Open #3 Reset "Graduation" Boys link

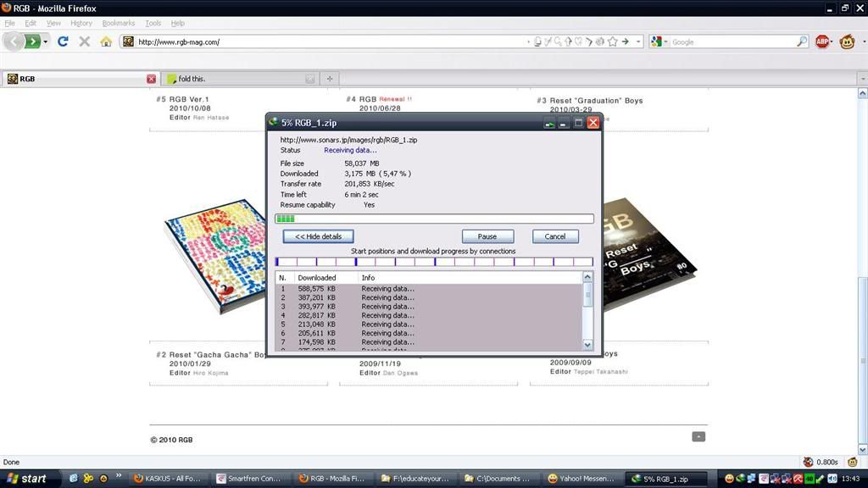[596, 101]
